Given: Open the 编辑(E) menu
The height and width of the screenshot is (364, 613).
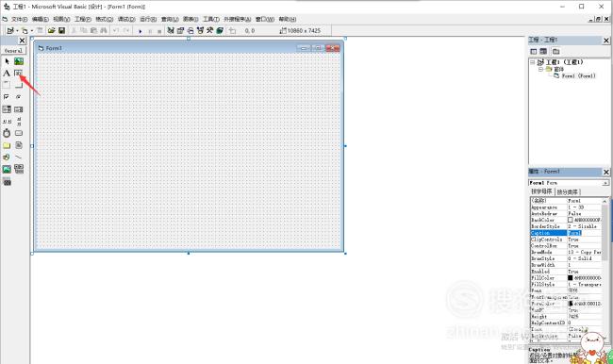Looking at the screenshot, I should (x=40, y=19).
